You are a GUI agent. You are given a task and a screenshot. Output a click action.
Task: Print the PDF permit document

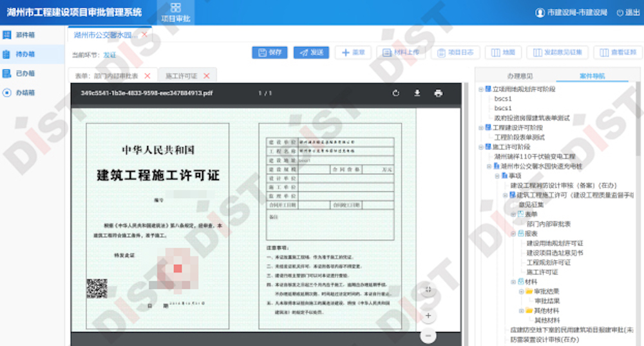439,93
